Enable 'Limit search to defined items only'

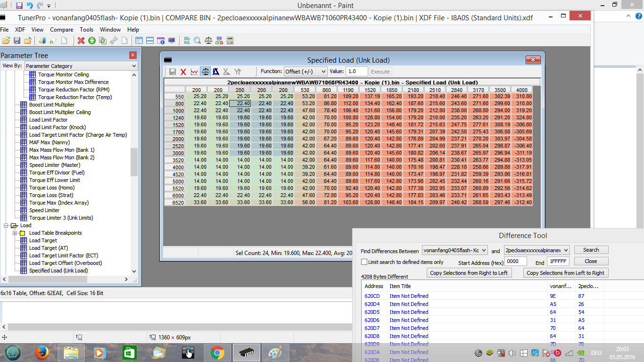coord(364,262)
